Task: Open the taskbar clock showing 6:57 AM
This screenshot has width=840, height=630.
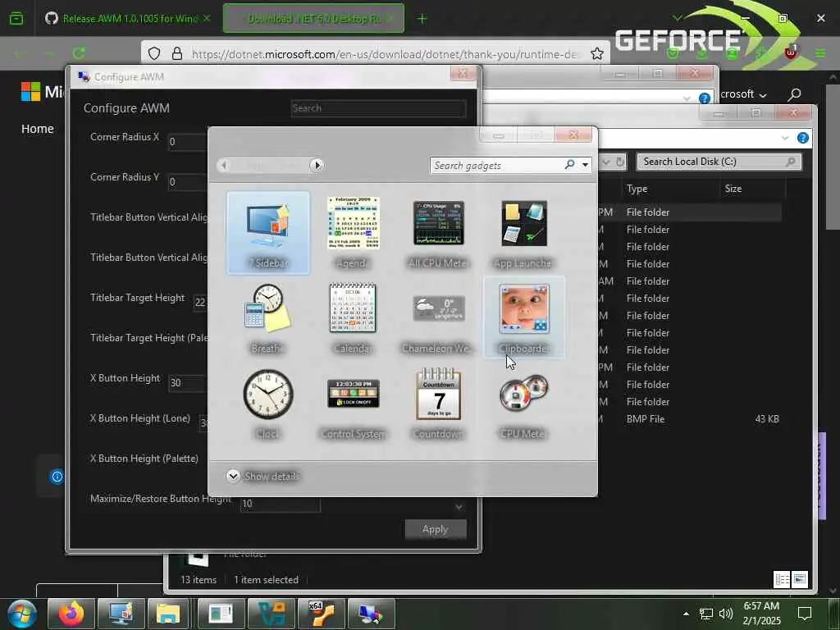Action: click(761, 614)
